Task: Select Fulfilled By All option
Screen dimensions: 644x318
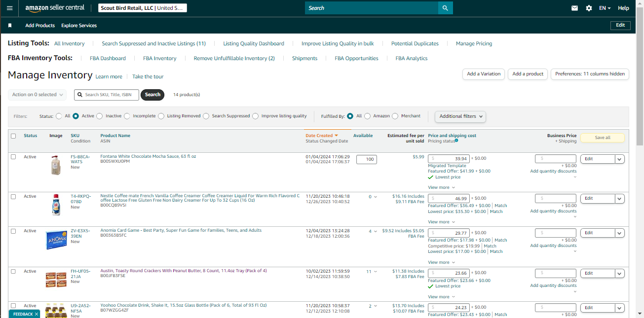Action: [350, 116]
